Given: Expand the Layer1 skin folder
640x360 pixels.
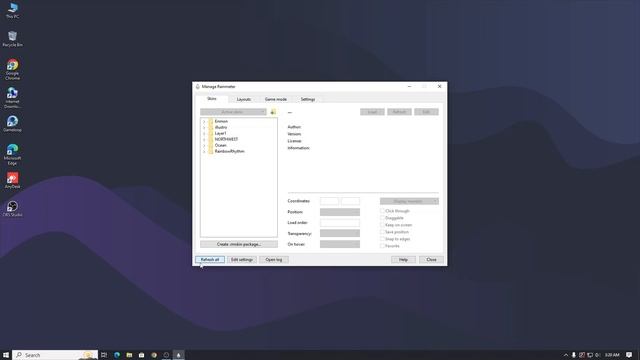Looking at the screenshot, I should (204, 133).
